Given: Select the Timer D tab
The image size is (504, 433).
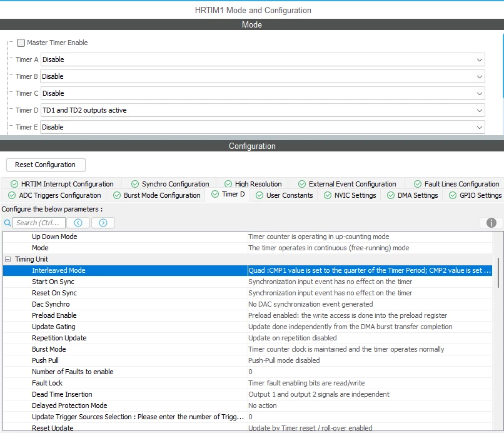Looking at the screenshot, I should pyautogui.click(x=228, y=195).
